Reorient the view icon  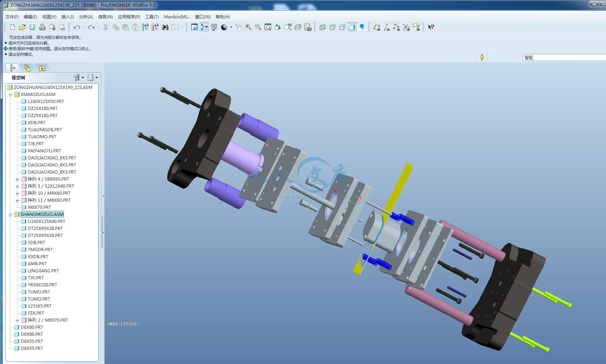tap(278, 27)
